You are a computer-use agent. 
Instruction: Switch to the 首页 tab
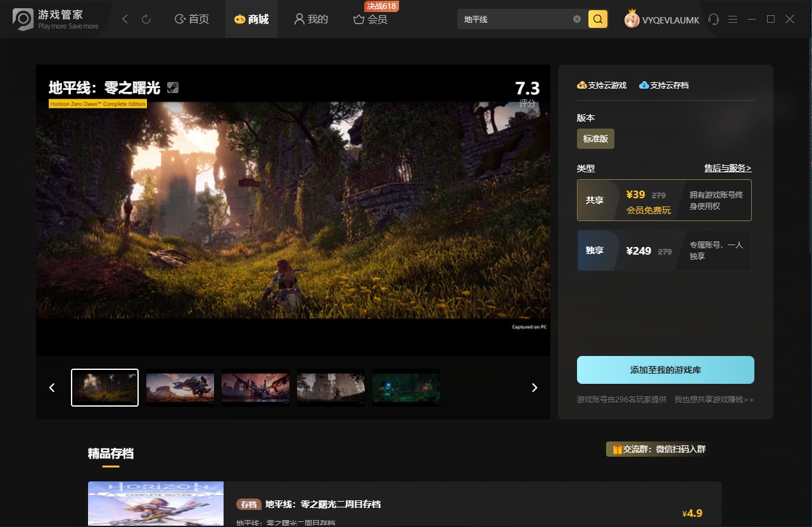(x=192, y=20)
